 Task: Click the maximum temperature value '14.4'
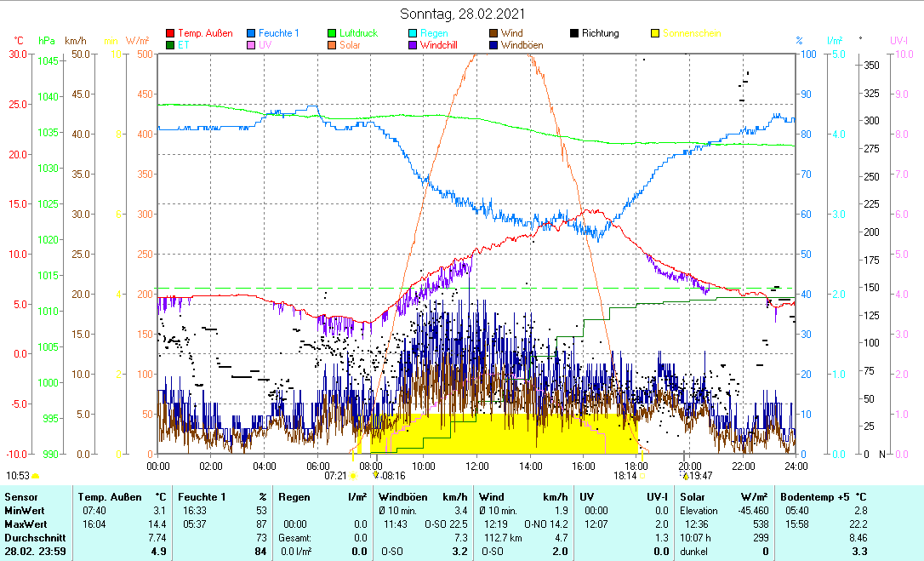tap(157, 524)
